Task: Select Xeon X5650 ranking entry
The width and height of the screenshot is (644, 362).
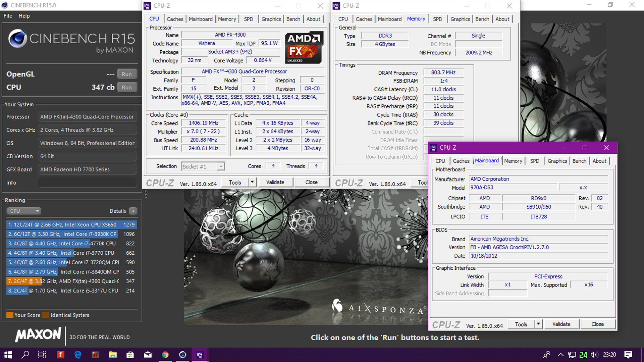Action: point(71,224)
